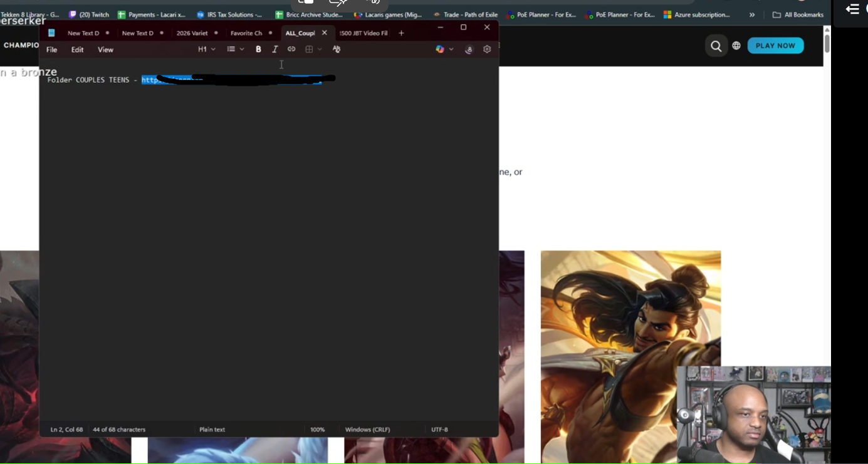Insert a link using the Notepad toolbar

coord(291,49)
